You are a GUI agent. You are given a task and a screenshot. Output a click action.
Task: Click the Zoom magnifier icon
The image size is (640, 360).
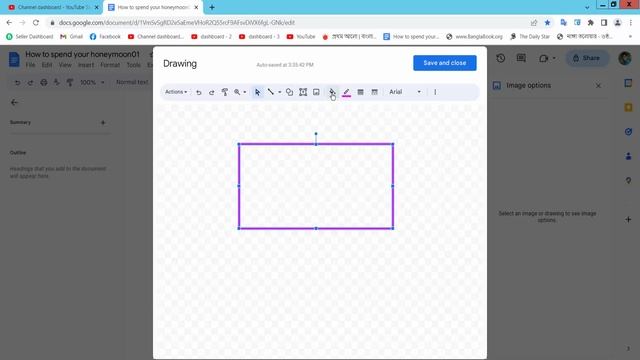point(237,92)
